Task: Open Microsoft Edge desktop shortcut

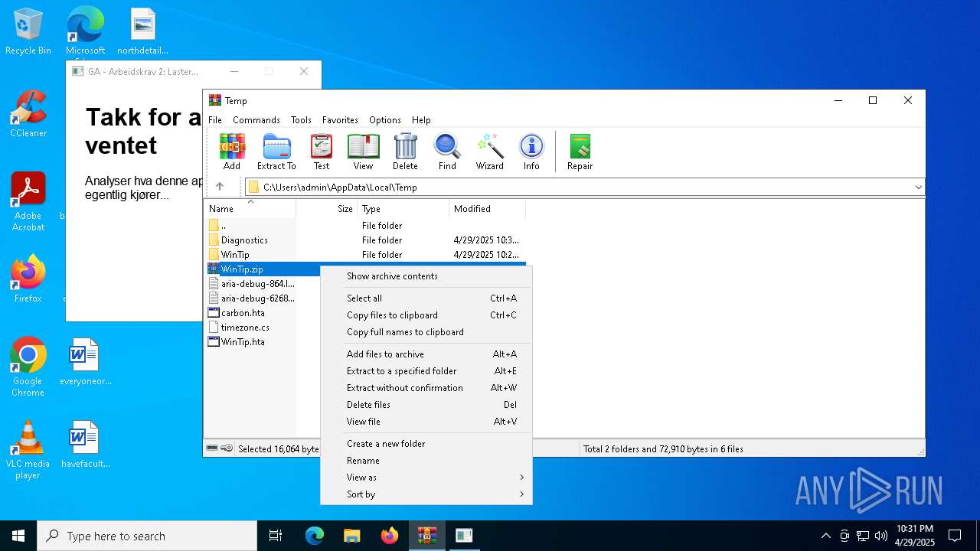Action: tap(85, 31)
